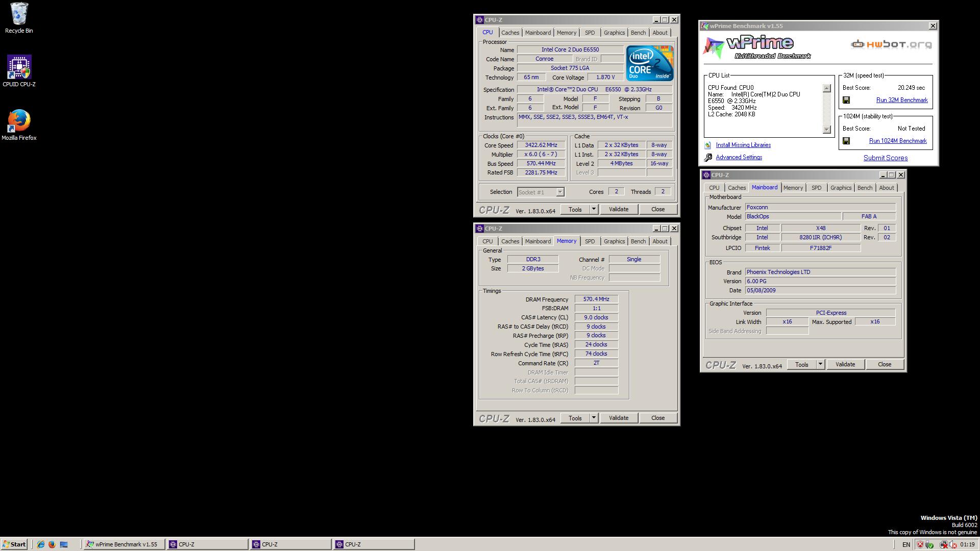Open About tab in Mainboard CPU-Z window
This screenshot has height=551, width=980.
(886, 188)
